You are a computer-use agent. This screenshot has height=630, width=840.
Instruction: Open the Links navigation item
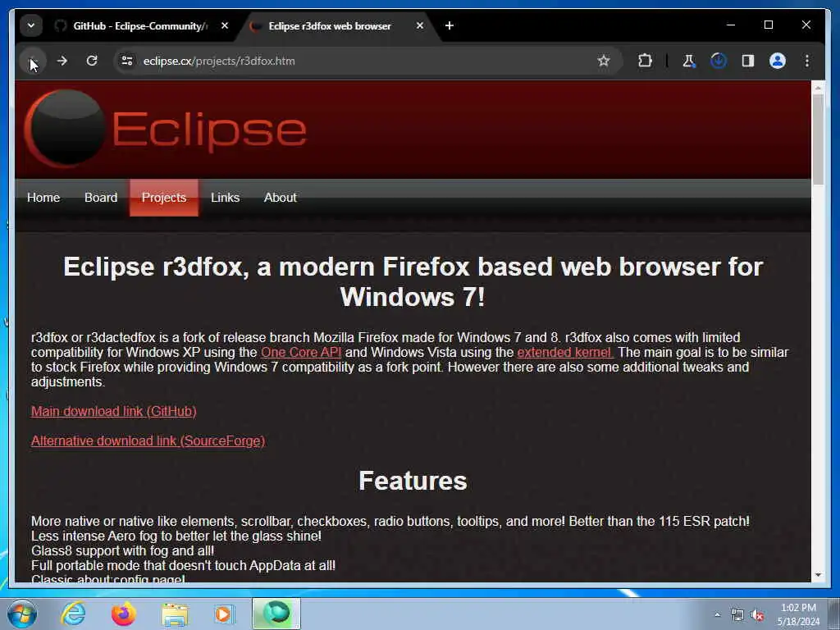[x=225, y=198]
